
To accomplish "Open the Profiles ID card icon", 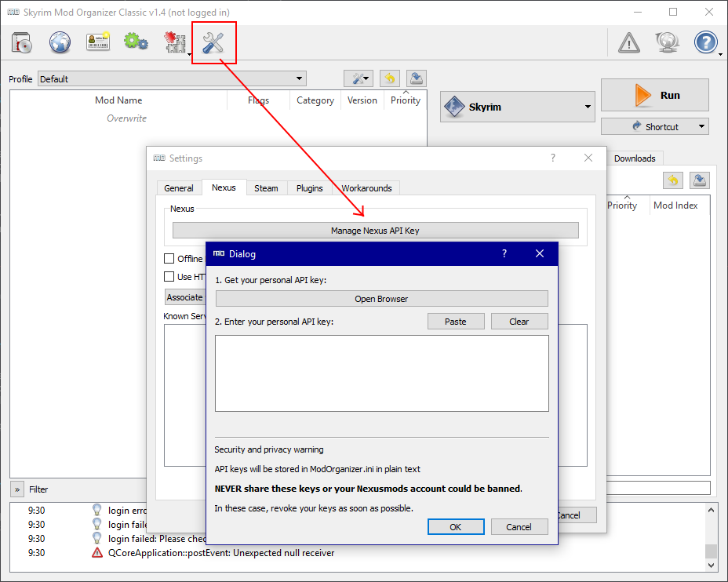I will tap(98, 42).
